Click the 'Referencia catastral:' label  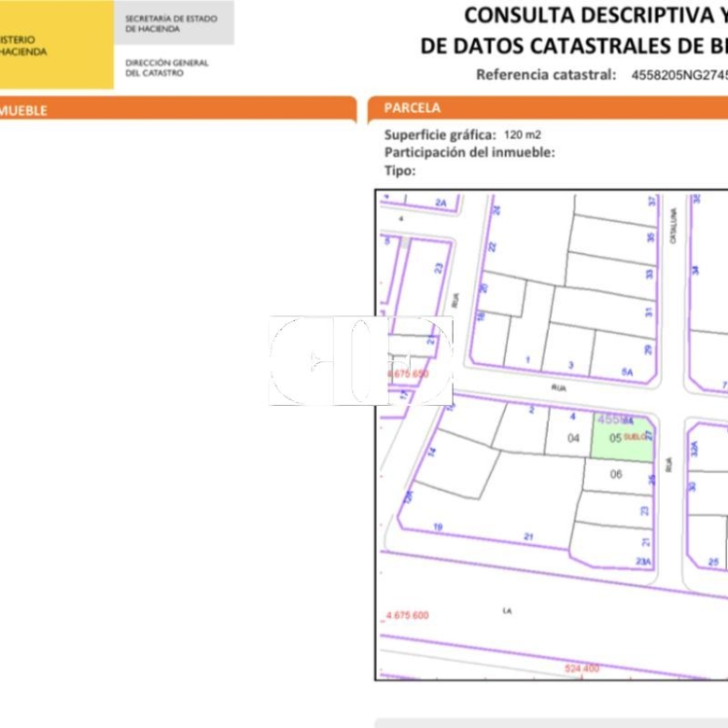coord(546,75)
